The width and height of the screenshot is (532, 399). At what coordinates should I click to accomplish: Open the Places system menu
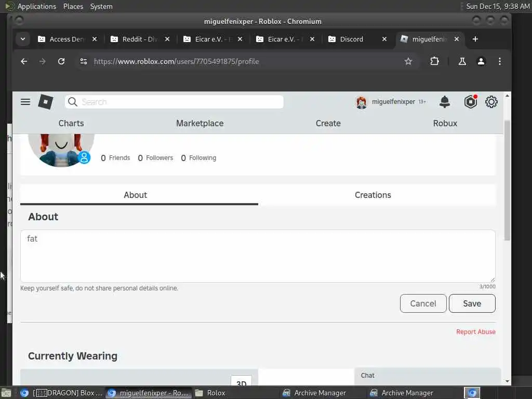[73, 6]
